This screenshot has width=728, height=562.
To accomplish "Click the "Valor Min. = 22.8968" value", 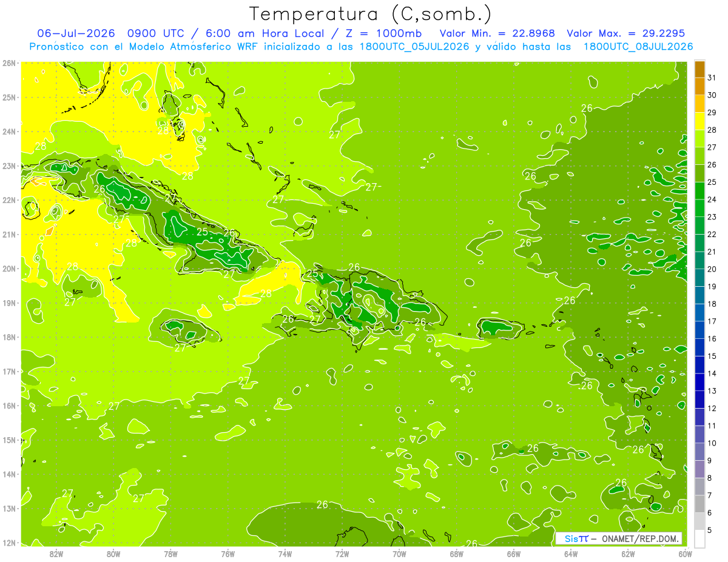I will [x=497, y=33].
